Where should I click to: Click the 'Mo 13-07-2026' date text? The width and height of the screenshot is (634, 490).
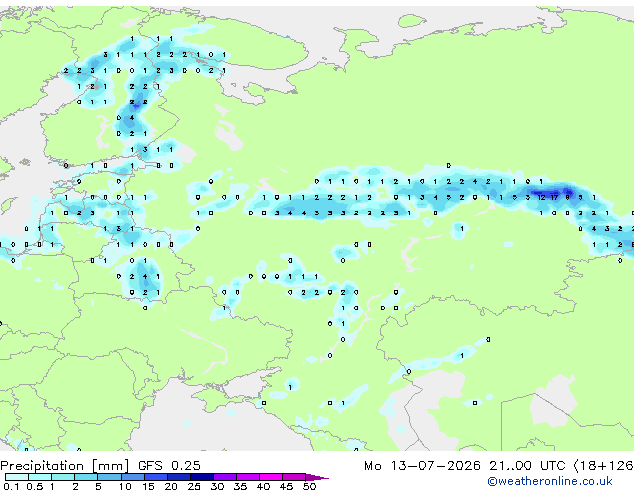pyautogui.click(x=423, y=466)
